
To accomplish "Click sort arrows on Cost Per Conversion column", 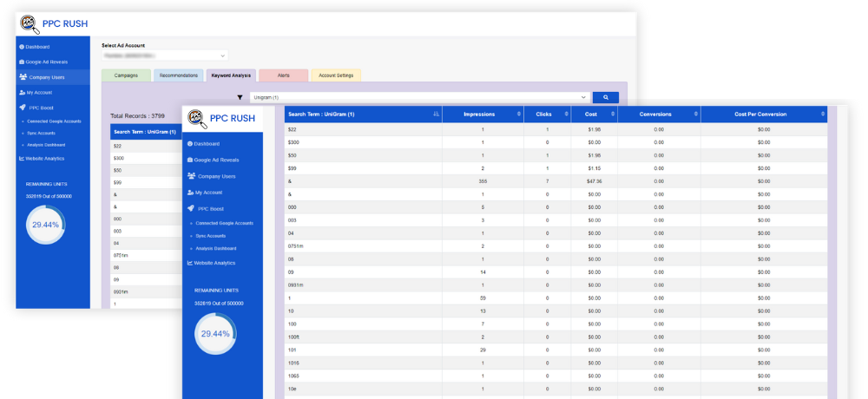I will tap(823, 114).
